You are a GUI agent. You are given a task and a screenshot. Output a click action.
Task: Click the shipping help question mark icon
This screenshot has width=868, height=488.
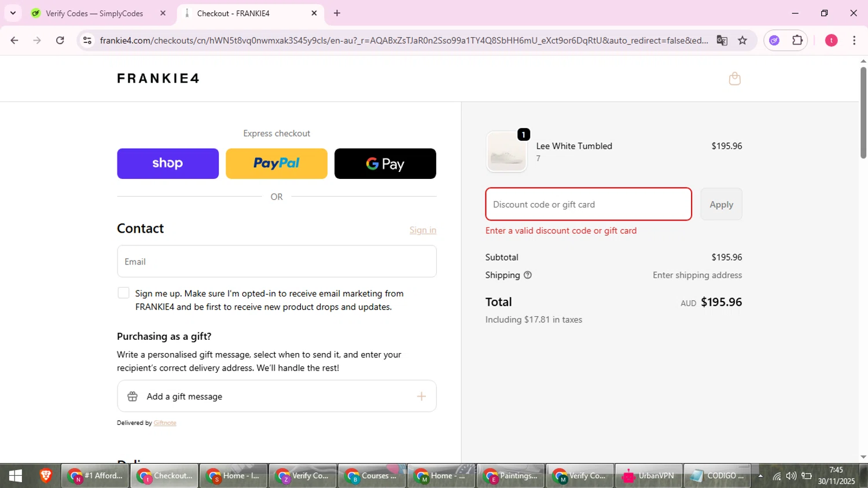tap(528, 275)
